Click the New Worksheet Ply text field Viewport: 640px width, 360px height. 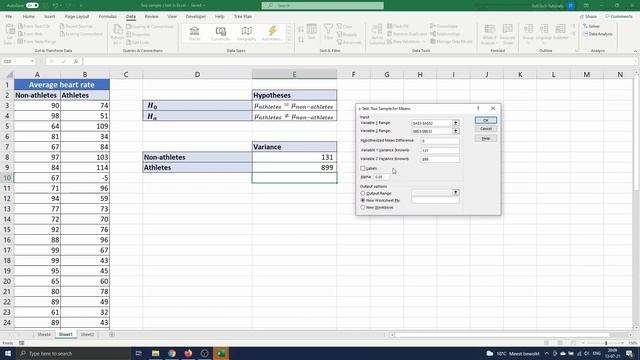[435, 200]
